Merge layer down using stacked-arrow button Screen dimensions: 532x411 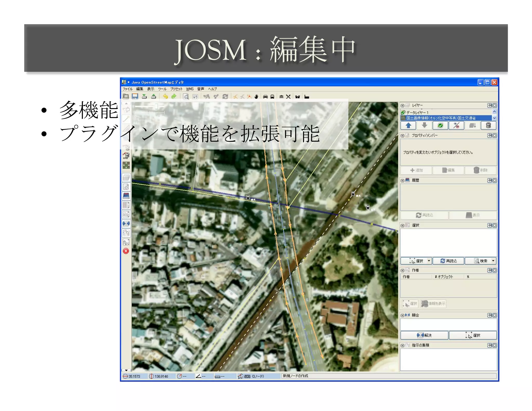[x=473, y=126]
